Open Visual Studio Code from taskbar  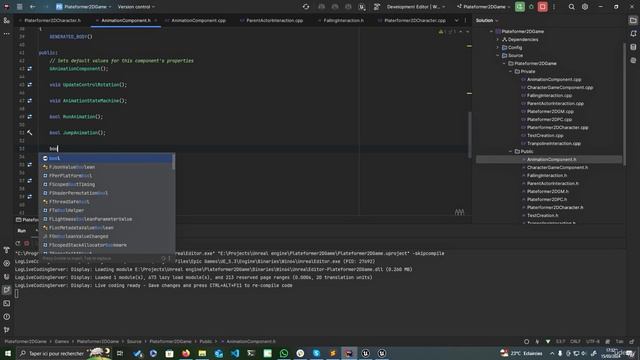tap(235, 353)
